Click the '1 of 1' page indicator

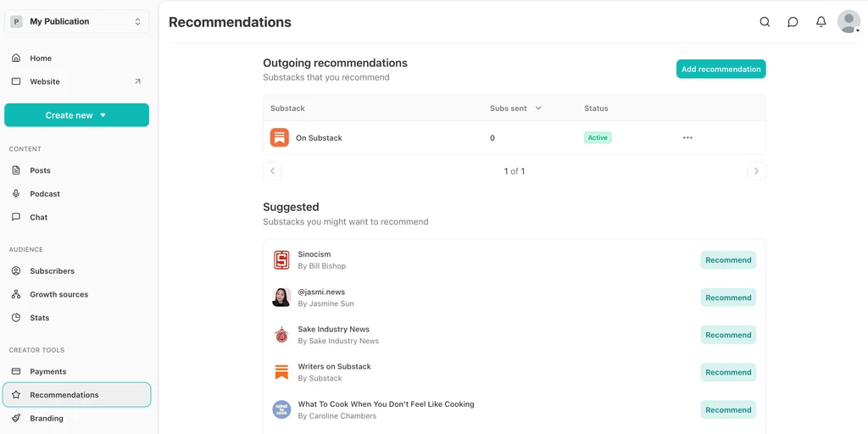515,171
